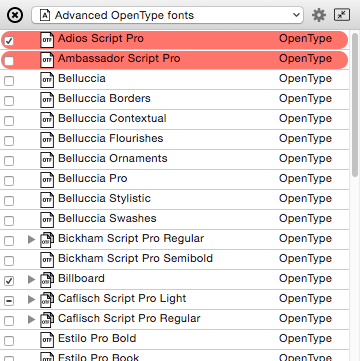360x361 pixels.
Task: Activate the Belluccia Pro checkbox
Action: click(x=9, y=181)
